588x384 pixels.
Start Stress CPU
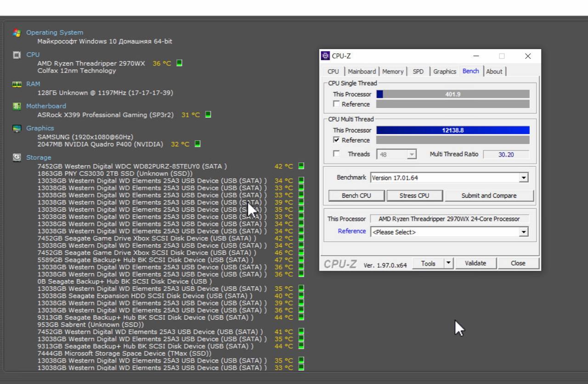pyautogui.click(x=414, y=196)
